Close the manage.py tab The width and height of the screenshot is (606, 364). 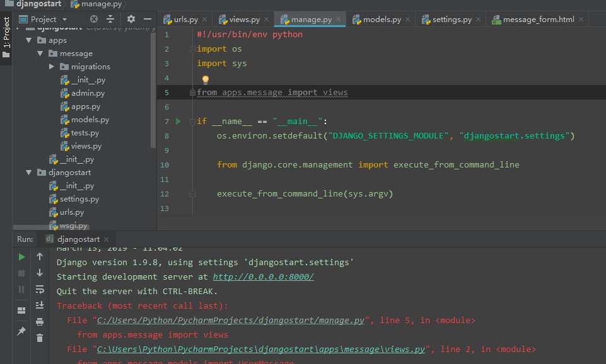339,20
